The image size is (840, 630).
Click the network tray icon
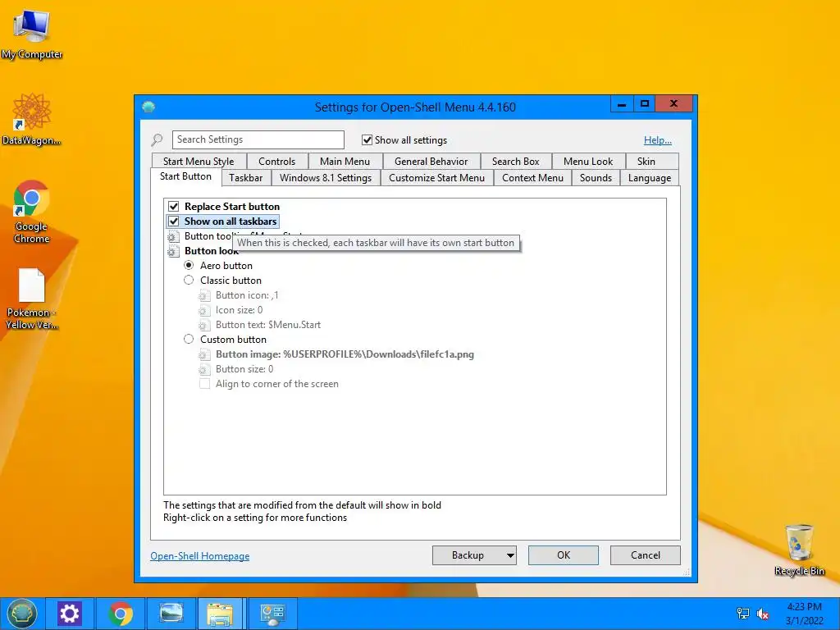click(743, 614)
